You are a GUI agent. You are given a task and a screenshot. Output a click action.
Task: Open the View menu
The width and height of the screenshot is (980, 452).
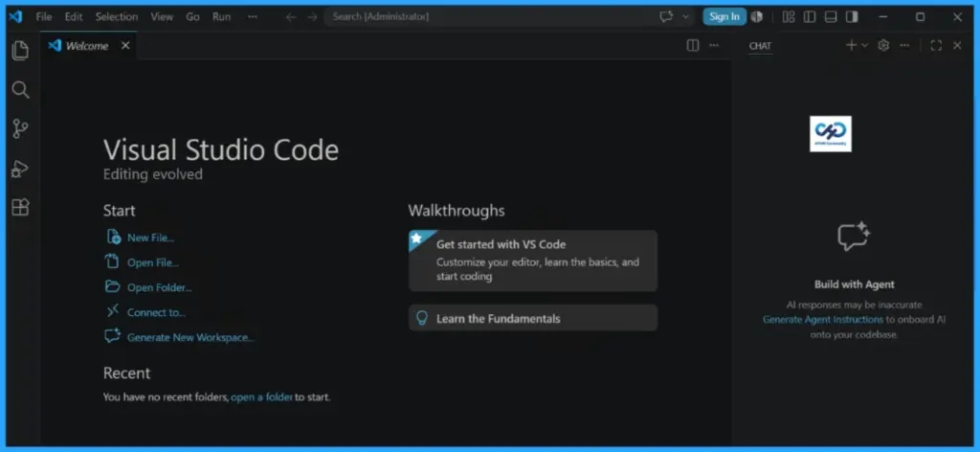162,17
